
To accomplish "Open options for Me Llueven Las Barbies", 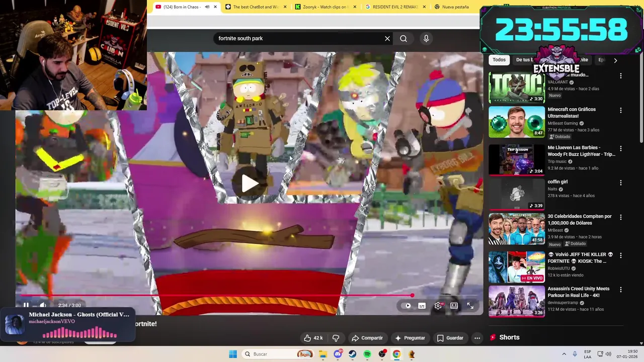I will tap(620, 149).
